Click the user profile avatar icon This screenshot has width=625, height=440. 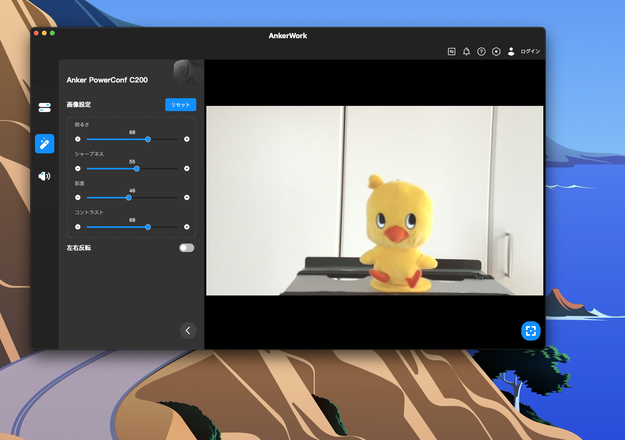pos(511,51)
